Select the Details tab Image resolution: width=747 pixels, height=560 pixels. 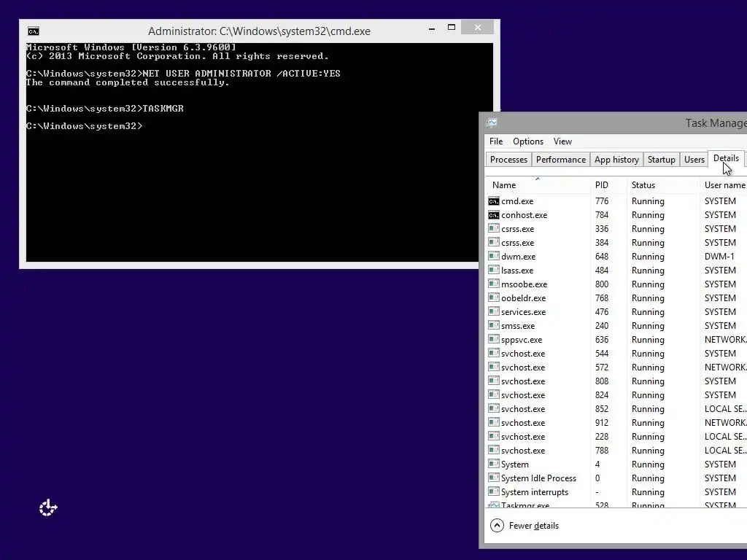tap(726, 158)
